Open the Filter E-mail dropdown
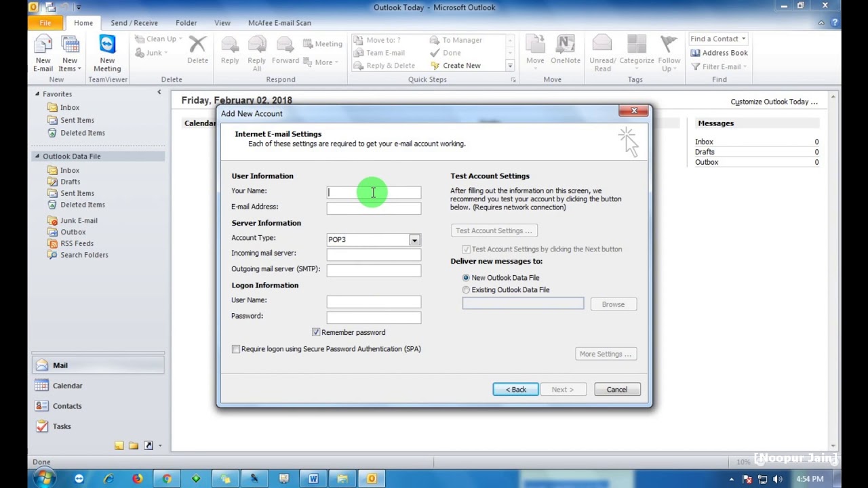868x488 pixels. tap(719, 66)
